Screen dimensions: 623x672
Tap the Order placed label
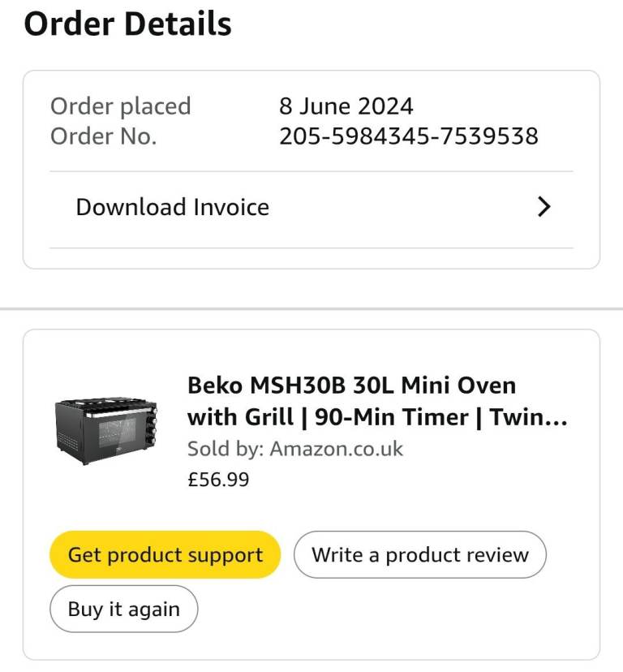click(x=120, y=106)
